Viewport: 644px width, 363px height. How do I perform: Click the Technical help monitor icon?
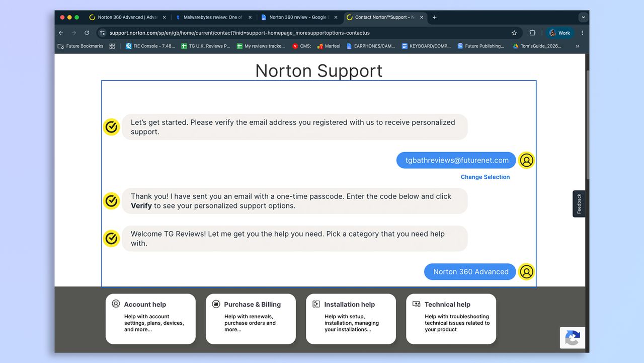click(x=416, y=304)
